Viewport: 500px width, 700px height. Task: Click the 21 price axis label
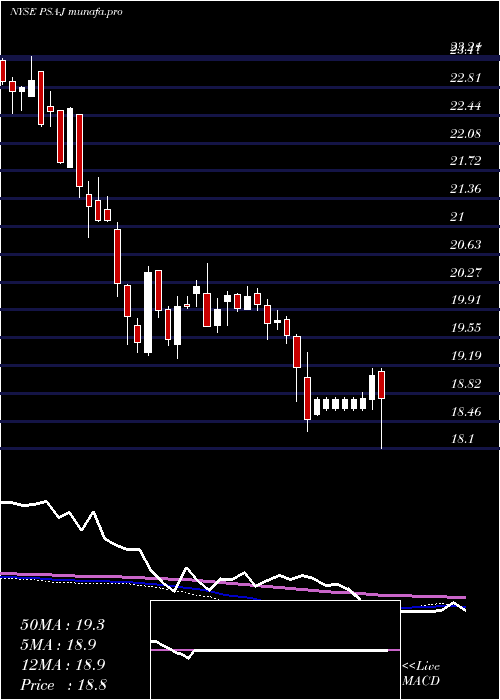pyautogui.click(x=458, y=217)
